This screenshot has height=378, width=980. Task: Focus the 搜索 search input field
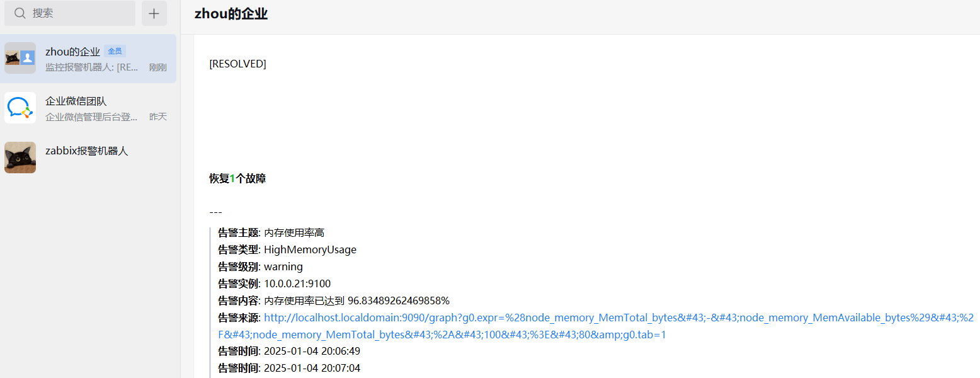[x=79, y=13]
